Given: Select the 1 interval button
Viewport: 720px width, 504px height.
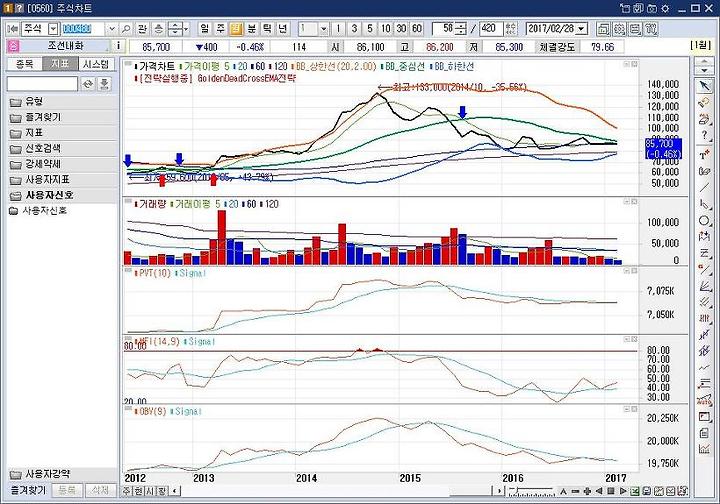Looking at the screenshot, I should coord(338,29).
